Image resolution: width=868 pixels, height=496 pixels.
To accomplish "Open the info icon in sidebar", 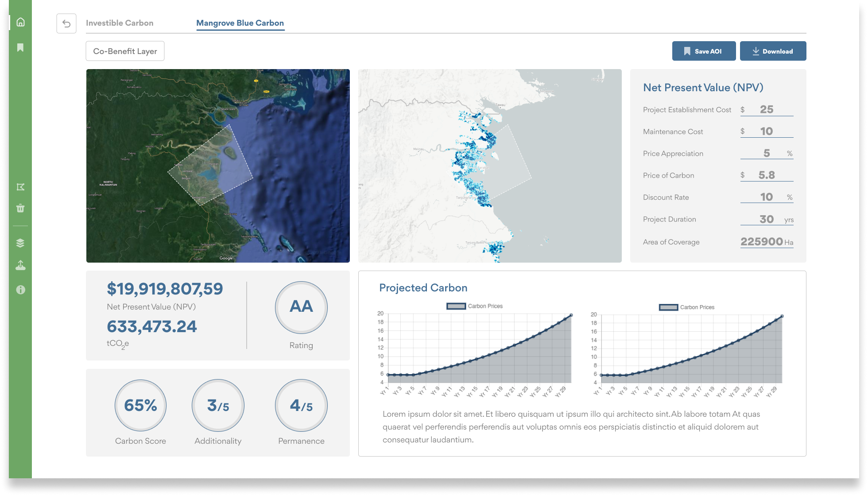I will (20, 290).
